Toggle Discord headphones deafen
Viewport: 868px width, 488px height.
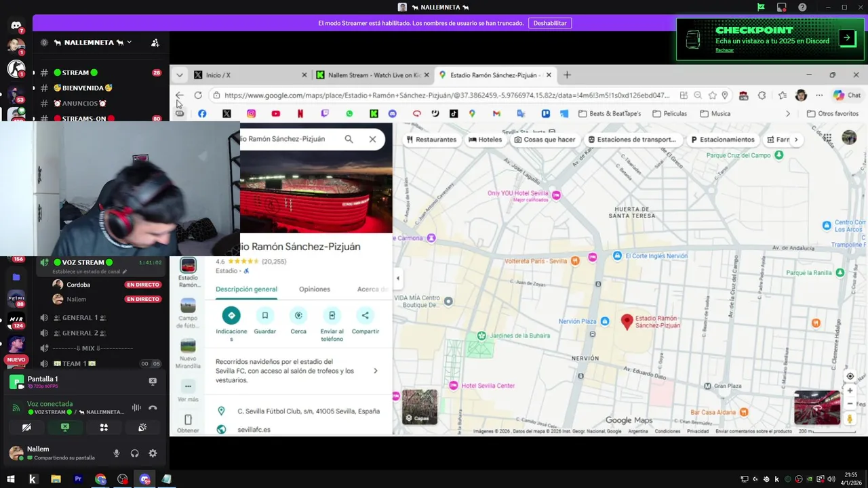coord(134,453)
